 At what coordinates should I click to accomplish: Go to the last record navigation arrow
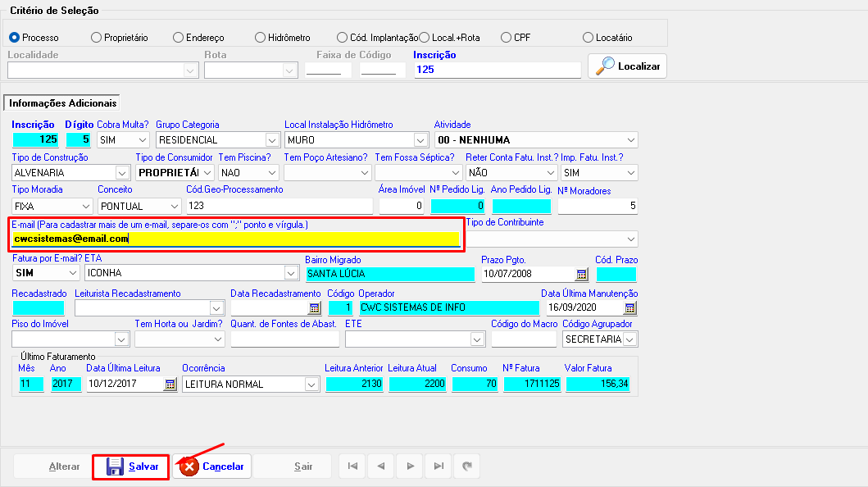(439, 467)
